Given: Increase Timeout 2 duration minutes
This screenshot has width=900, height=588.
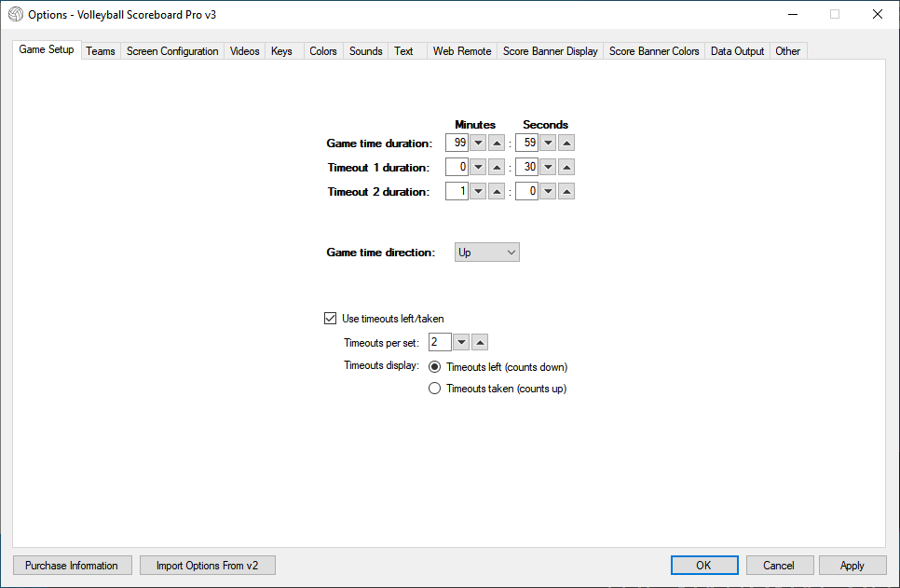Looking at the screenshot, I should (497, 191).
